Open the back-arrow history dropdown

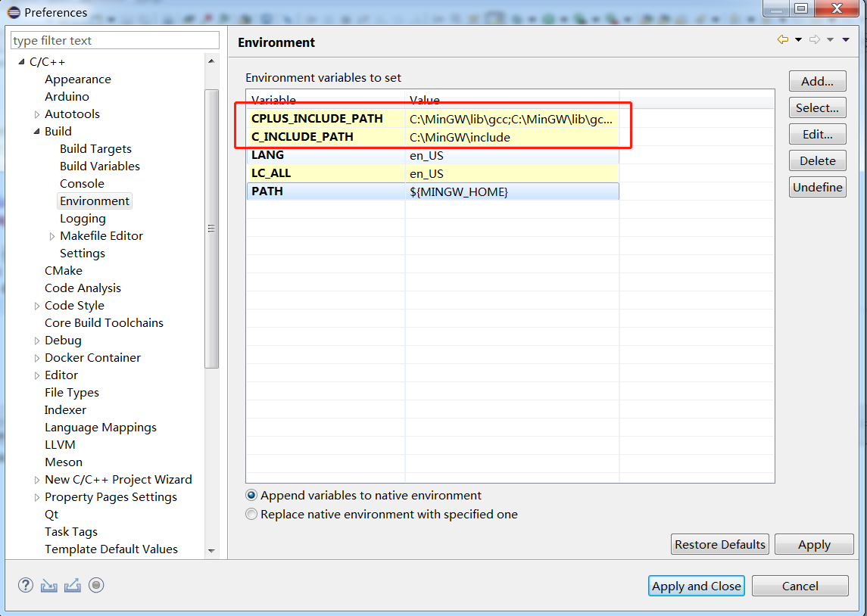tap(798, 39)
